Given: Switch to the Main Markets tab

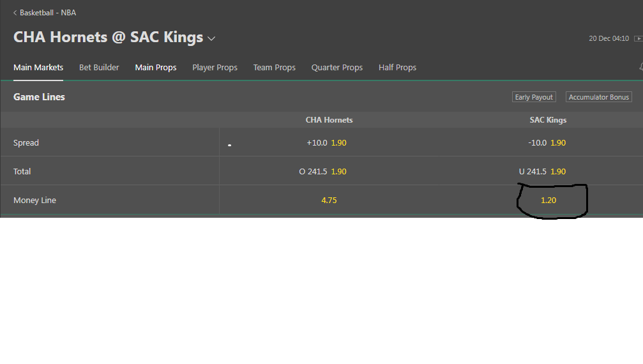Looking at the screenshot, I should pos(38,68).
